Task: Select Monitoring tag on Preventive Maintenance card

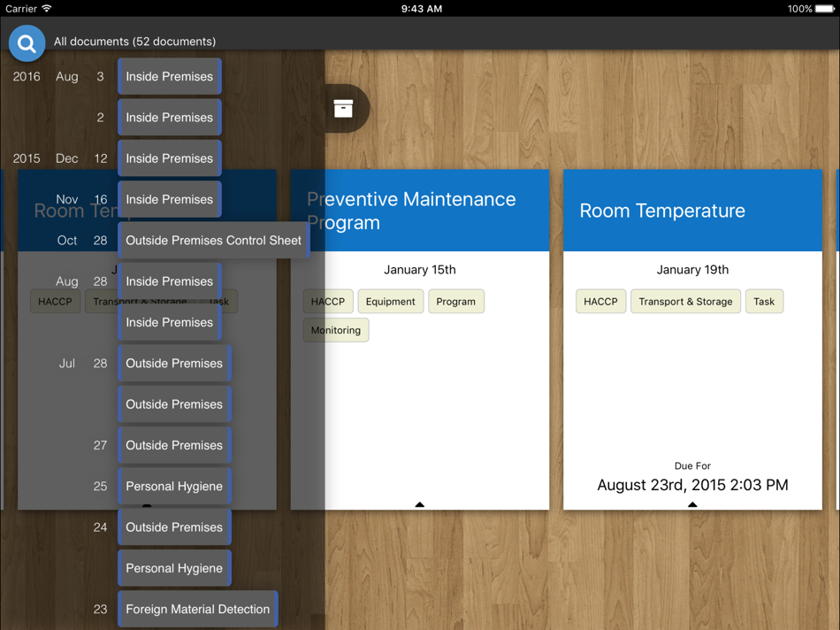Action: pyautogui.click(x=336, y=330)
